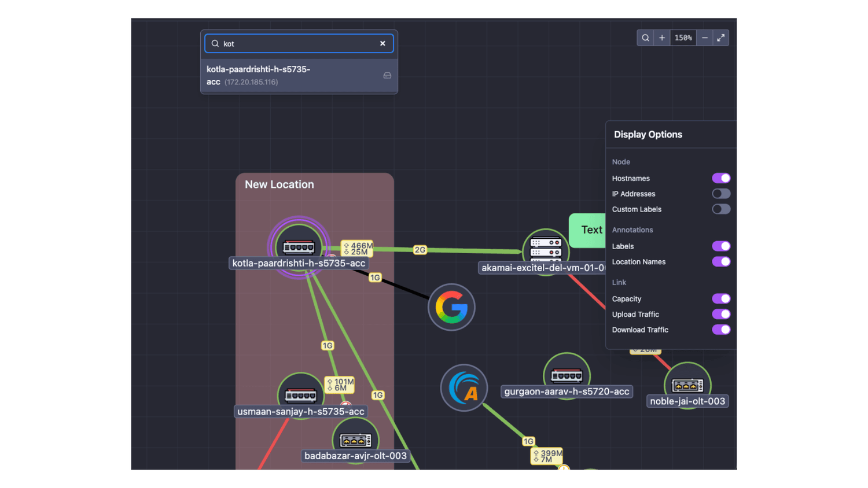Click the 466M/25M traffic label
This screenshot has height=488, width=868.
tap(357, 249)
